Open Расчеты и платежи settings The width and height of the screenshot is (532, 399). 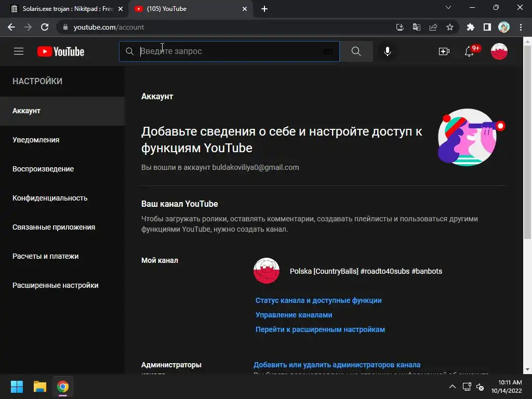(x=62, y=256)
